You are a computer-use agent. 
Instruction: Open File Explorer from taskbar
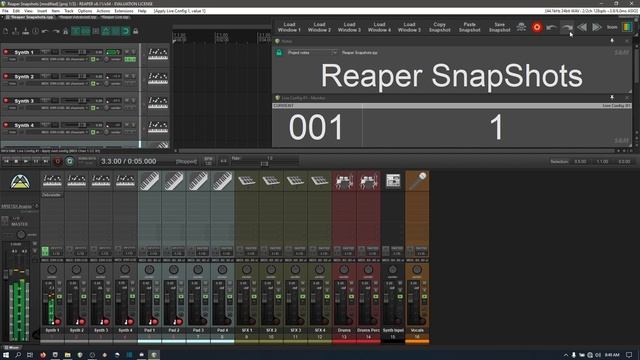pyautogui.click(x=67, y=355)
